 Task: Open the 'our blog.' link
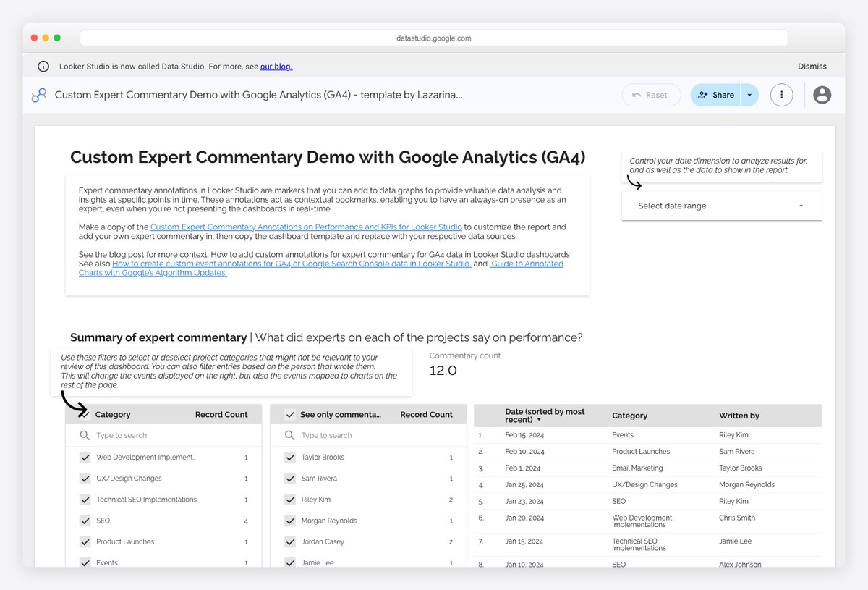(x=276, y=67)
